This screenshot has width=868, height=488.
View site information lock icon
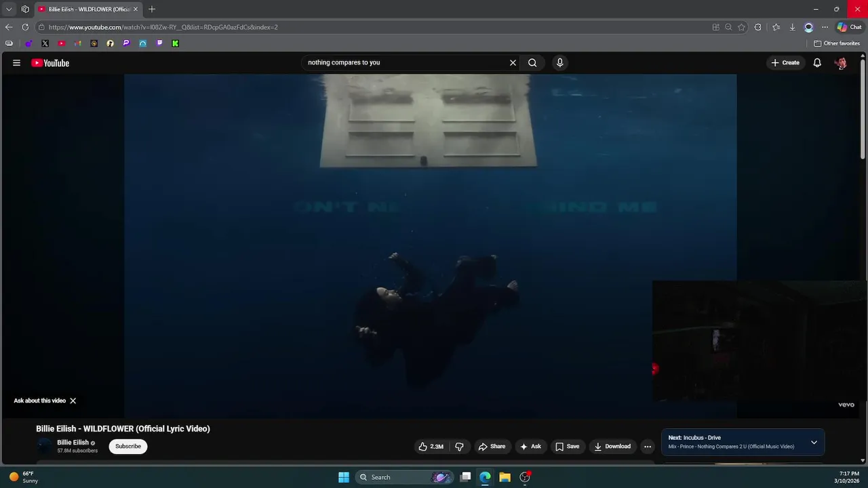pos(41,27)
